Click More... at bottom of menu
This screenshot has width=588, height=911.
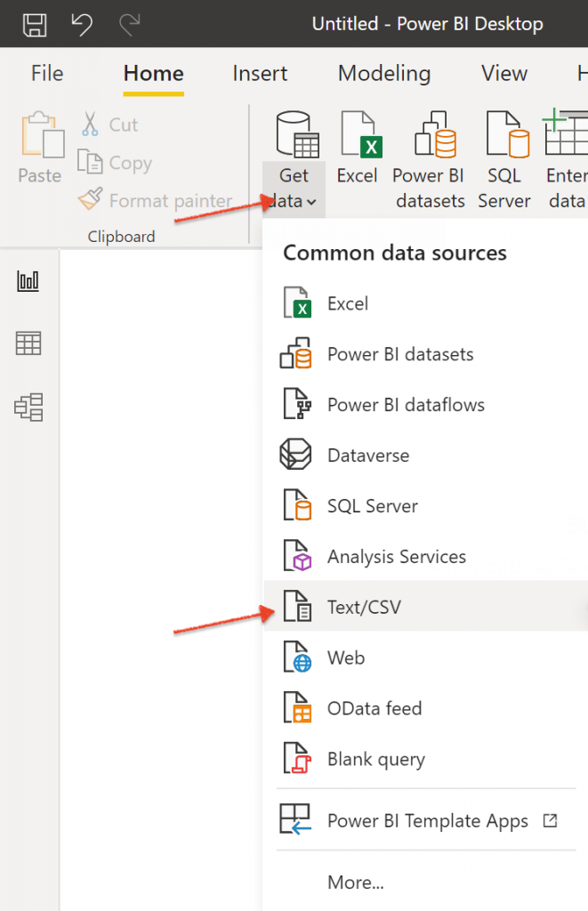356,883
